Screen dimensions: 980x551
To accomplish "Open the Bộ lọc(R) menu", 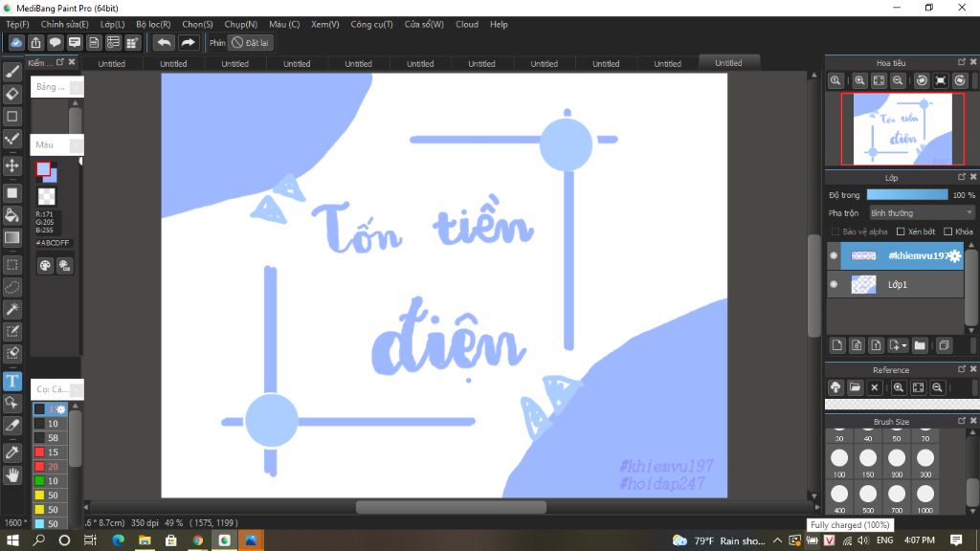I will 153,24.
